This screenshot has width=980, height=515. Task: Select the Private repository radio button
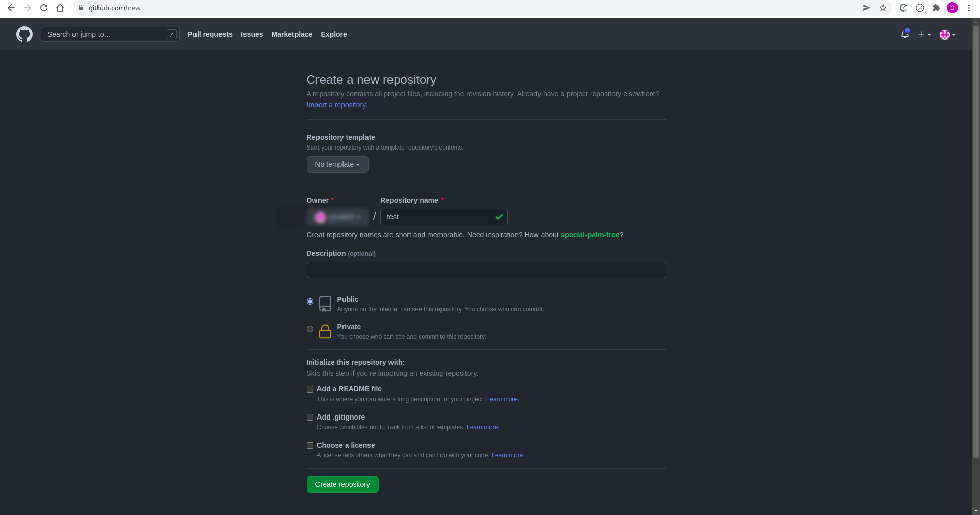(310, 329)
